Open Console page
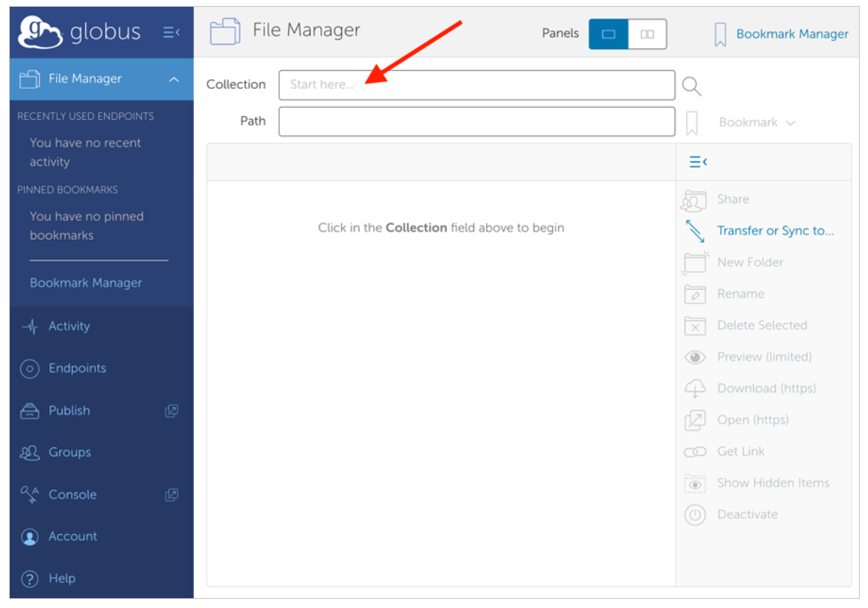The width and height of the screenshot is (868, 608). pos(72,495)
